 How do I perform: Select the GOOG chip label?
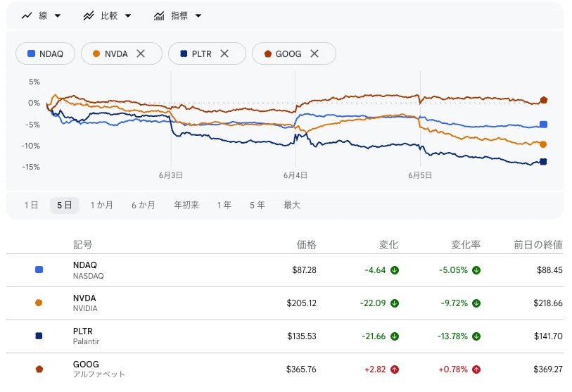coord(288,54)
